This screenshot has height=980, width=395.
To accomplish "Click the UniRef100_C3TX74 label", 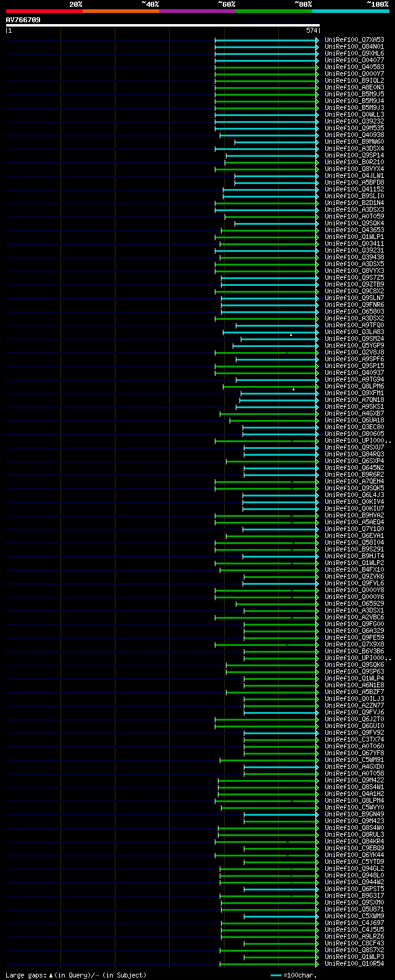I will pyautogui.click(x=354, y=739).
